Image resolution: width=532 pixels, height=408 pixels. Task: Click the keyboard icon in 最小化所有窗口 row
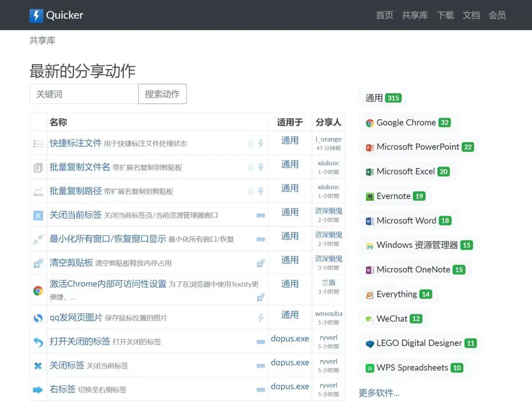point(261,239)
